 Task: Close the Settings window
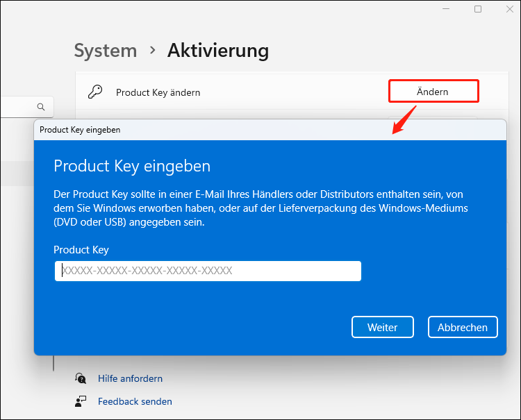click(x=510, y=9)
